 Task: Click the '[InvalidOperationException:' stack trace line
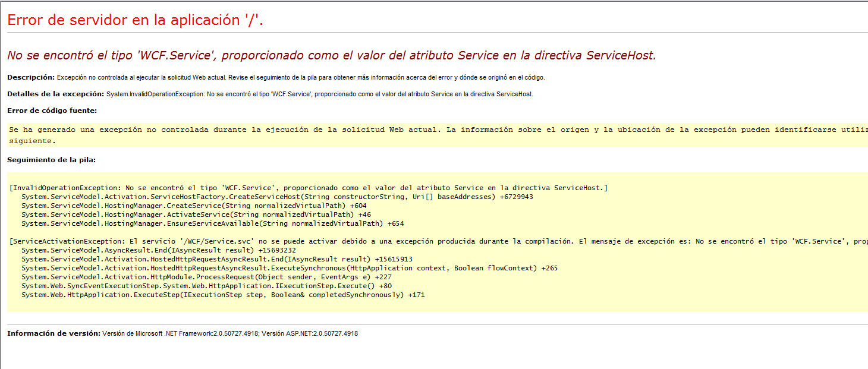[309, 188]
